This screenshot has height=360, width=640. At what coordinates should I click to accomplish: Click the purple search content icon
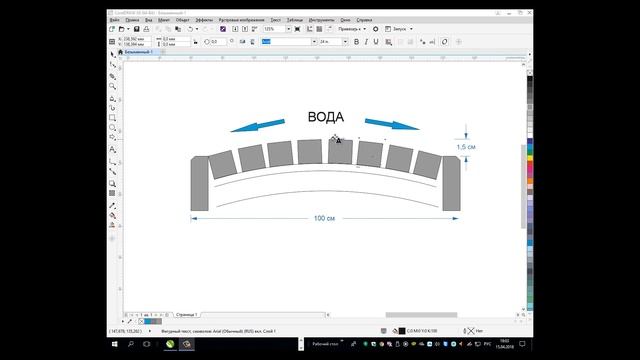click(223, 29)
